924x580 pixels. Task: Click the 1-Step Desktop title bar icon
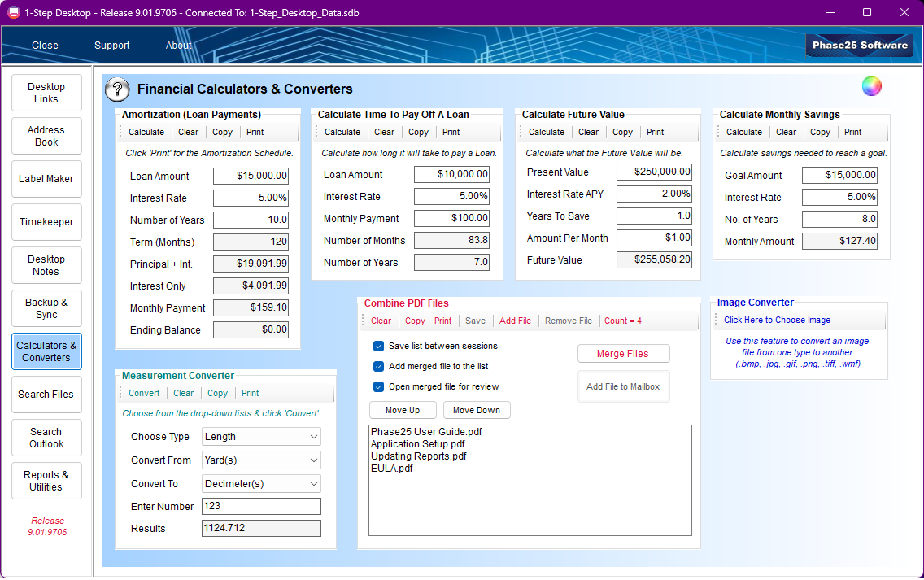13,12
